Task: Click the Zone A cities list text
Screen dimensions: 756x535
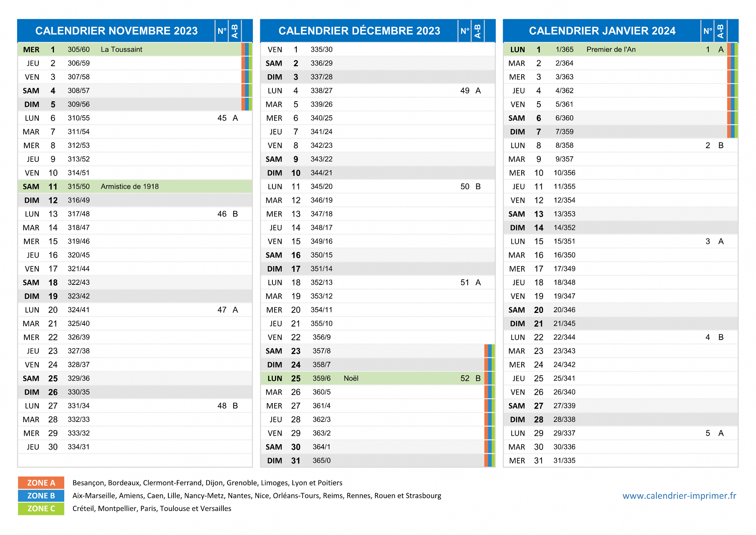Action: coord(207,483)
